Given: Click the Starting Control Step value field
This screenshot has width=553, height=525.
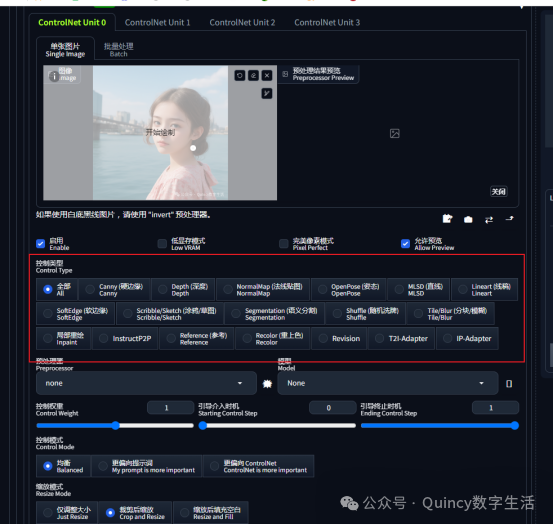Looking at the screenshot, I should 332,408.
